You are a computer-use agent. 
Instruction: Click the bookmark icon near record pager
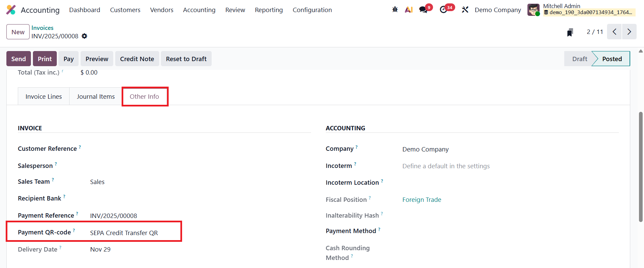[570, 32]
